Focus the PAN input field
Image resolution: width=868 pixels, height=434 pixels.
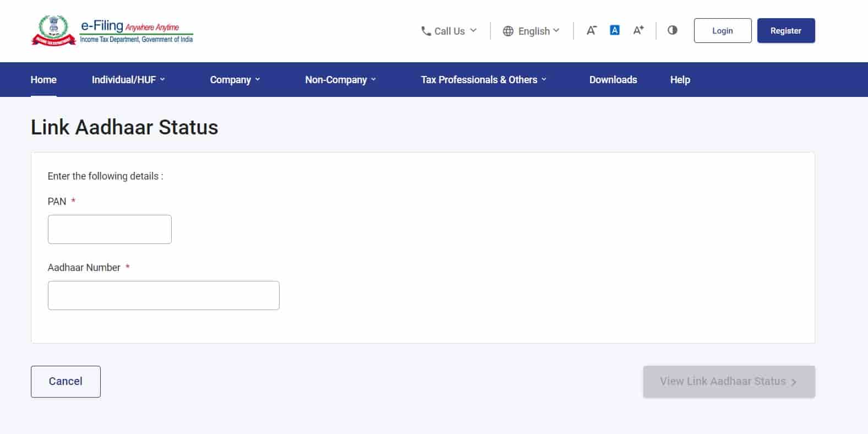tap(110, 229)
